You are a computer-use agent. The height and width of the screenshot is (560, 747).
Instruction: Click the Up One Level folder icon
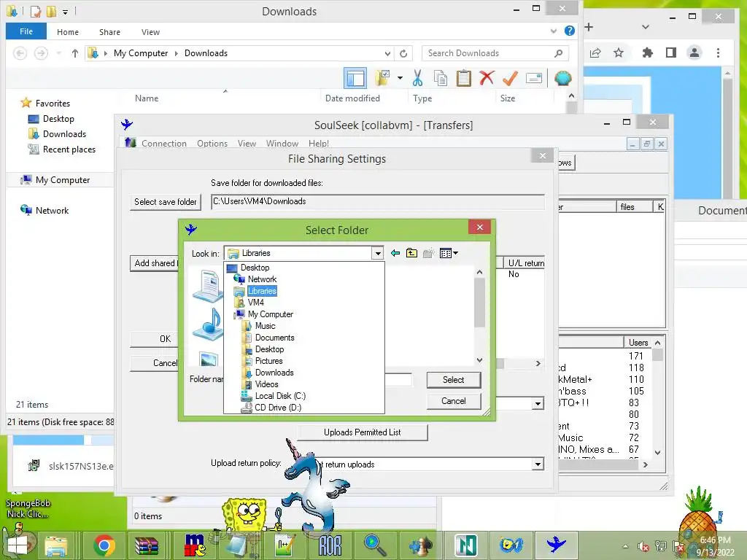click(411, 253)
